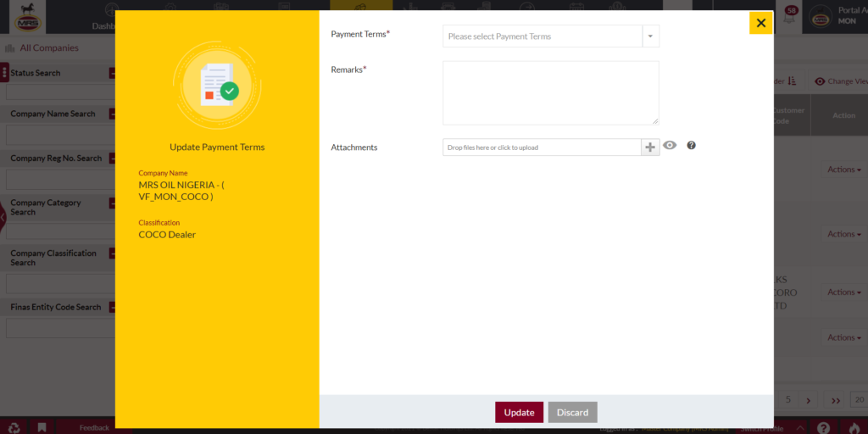Screen dimensions: 868x434
Task: Click the MRS logo in top bar
Action: [x=30, y=17]
